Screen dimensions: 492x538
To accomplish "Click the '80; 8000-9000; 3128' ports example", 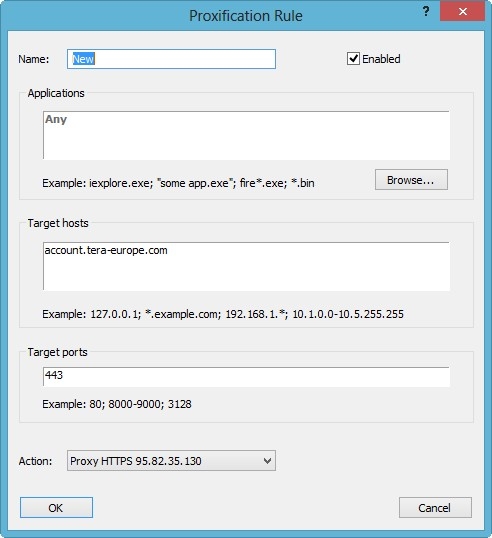I will coord(140,404).
